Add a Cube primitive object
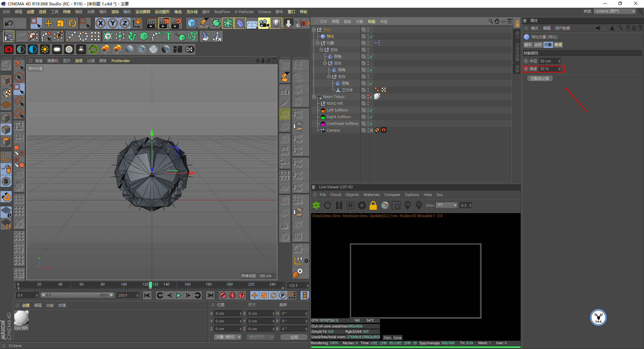 [192, 23]
